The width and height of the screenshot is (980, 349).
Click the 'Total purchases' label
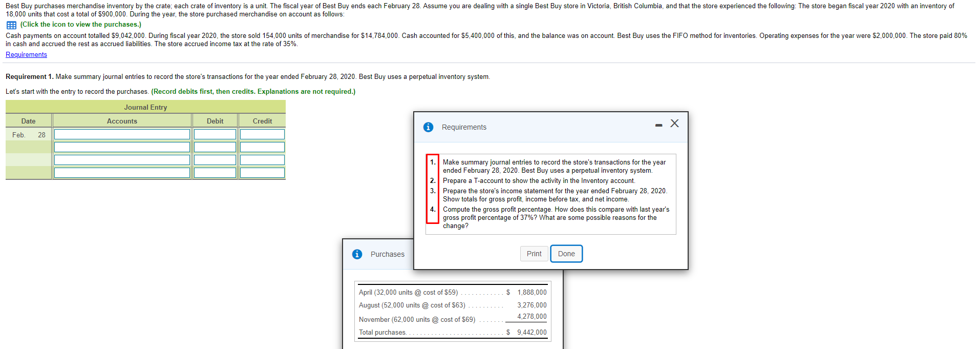tap(382, 333)
